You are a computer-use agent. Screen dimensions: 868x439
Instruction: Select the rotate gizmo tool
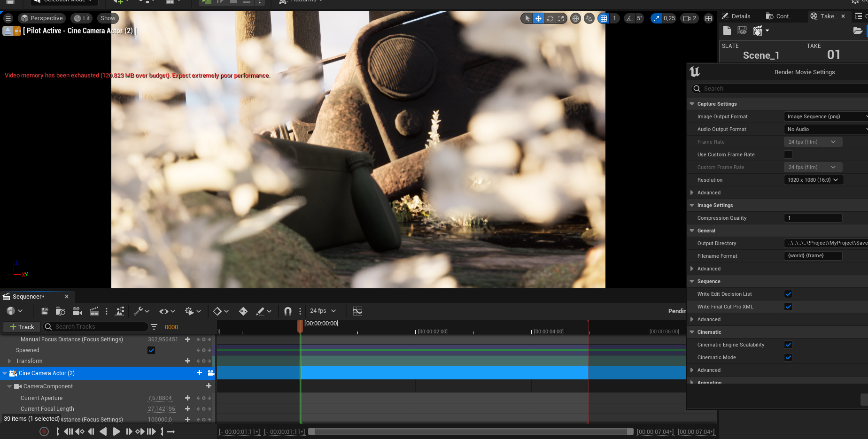click(550, 18)
